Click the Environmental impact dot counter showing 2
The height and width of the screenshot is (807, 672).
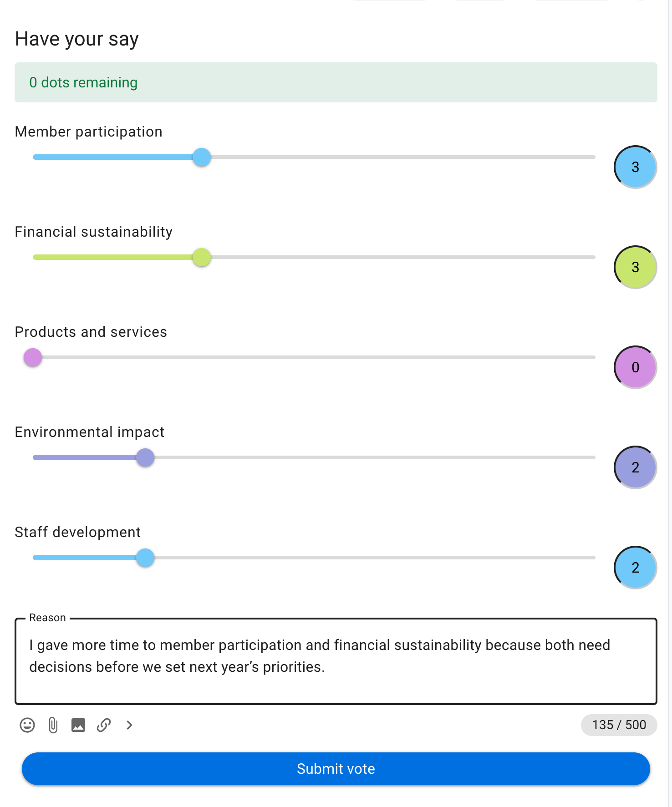pyautogui.click(x=635, y=467)
